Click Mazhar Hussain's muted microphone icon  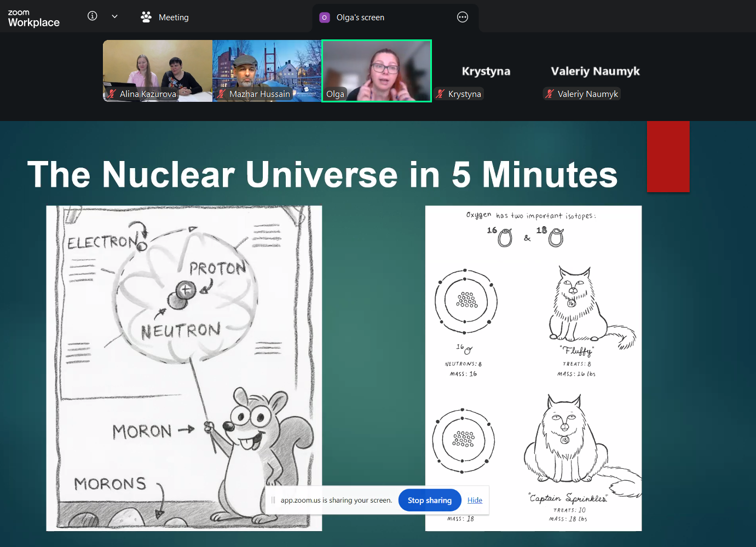point(221,94)
